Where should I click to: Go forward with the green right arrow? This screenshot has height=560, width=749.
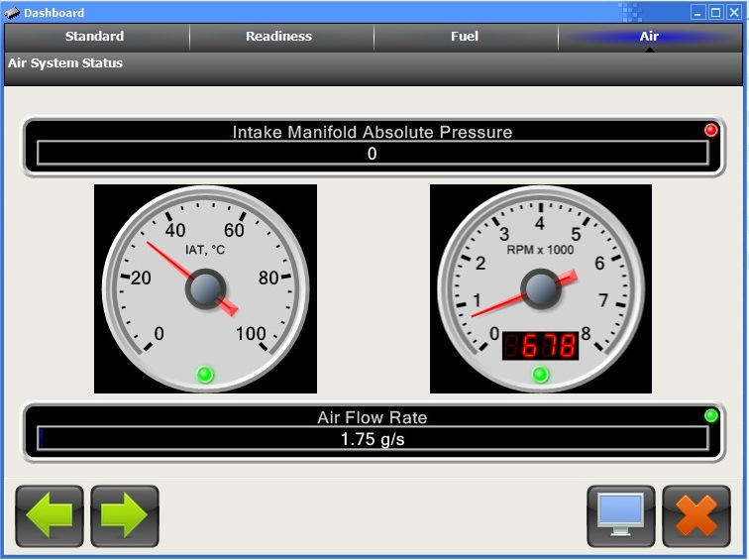[125, 516]
